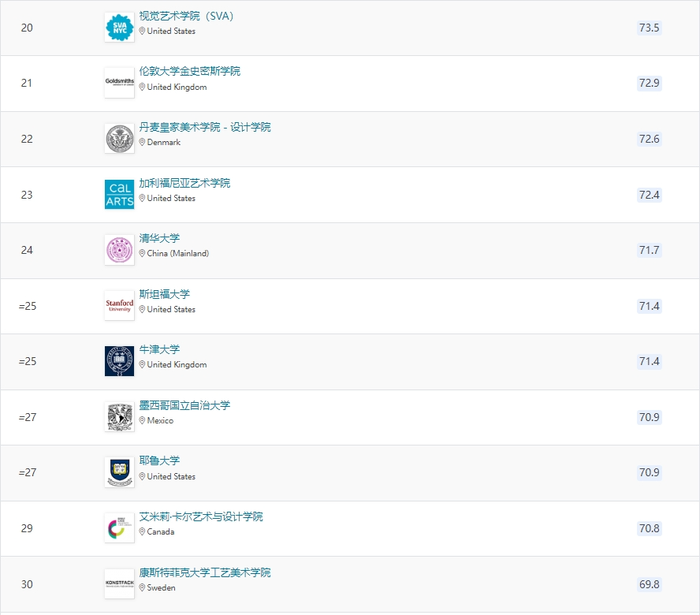Image resolution: width=700 pixels, height=615 pixels.
Task: Click the SVA NYC logo icon
Action: click(119, 28)
